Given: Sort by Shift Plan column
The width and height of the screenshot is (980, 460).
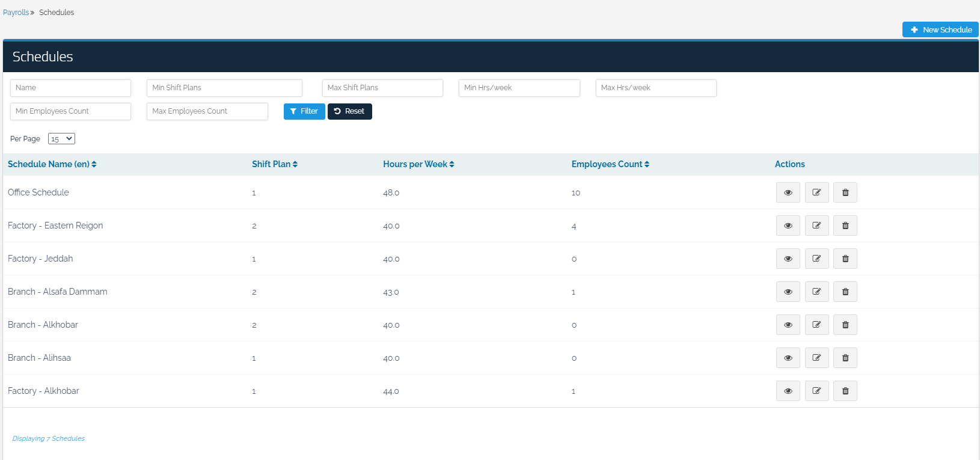Looking at the screenshot, I should (274, 164).
